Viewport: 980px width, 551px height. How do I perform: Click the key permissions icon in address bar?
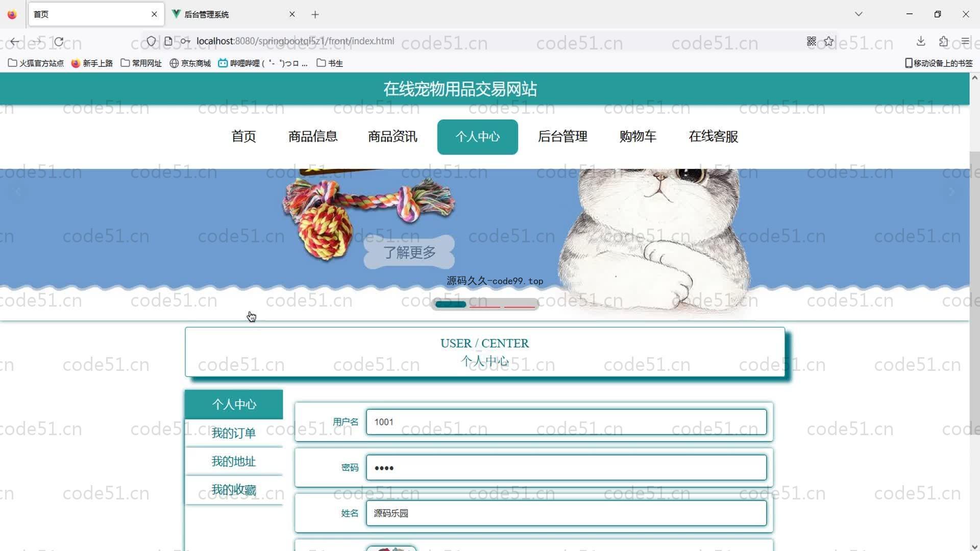coord(185,41)
